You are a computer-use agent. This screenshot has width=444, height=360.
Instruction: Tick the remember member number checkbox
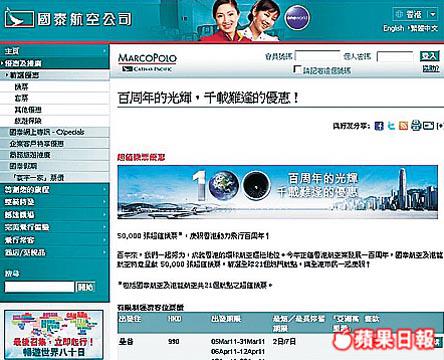point(297,69)
